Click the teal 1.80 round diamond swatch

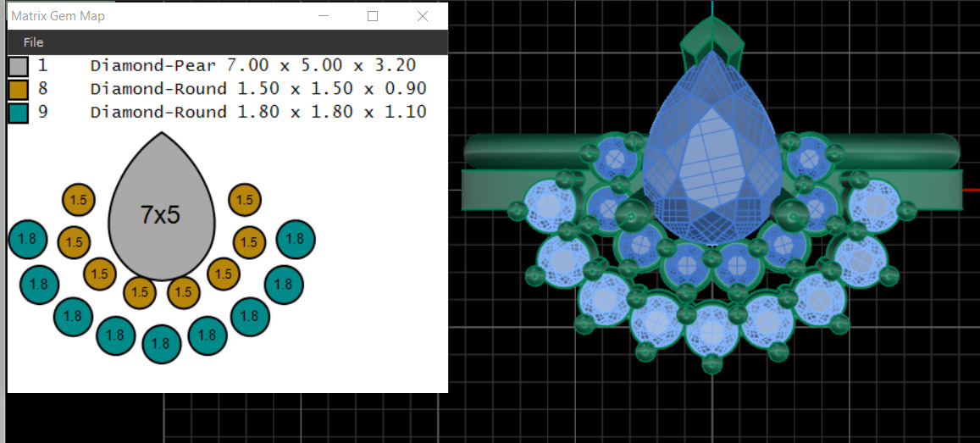click(18, 113)
